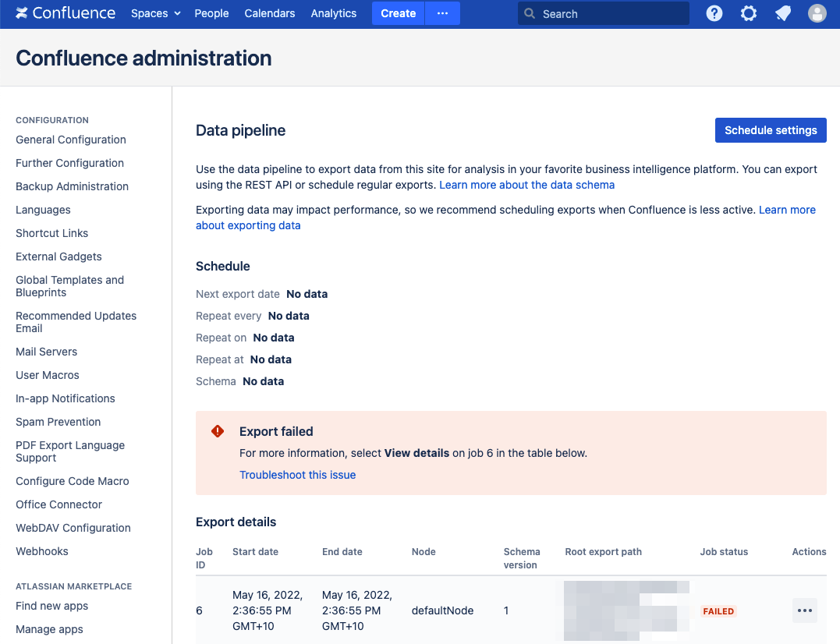Click the Data pipeline heading
Screen dimensions: 840x644
(240, 131)
